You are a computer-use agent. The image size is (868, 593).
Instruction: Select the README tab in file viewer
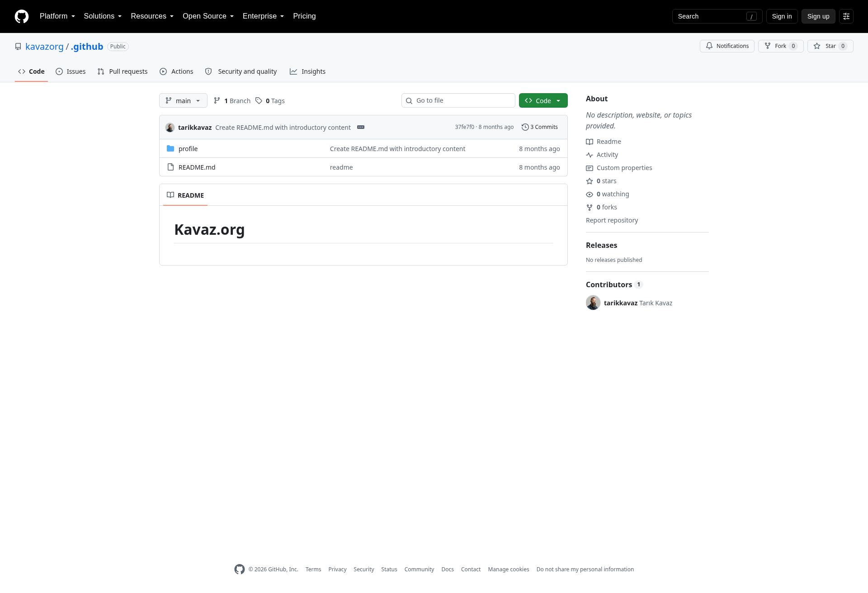[185, 195]
